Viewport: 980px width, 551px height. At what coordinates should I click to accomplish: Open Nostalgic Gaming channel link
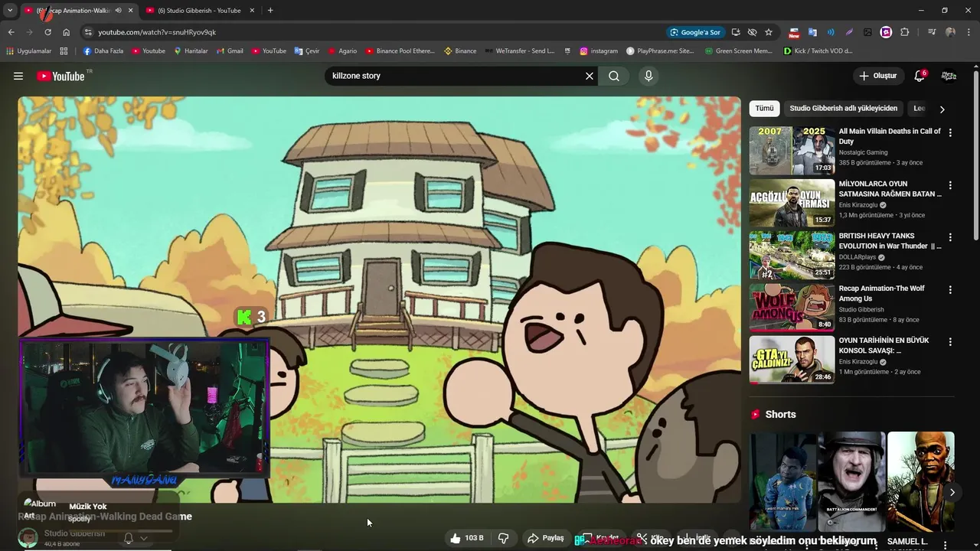click(863, 152)
